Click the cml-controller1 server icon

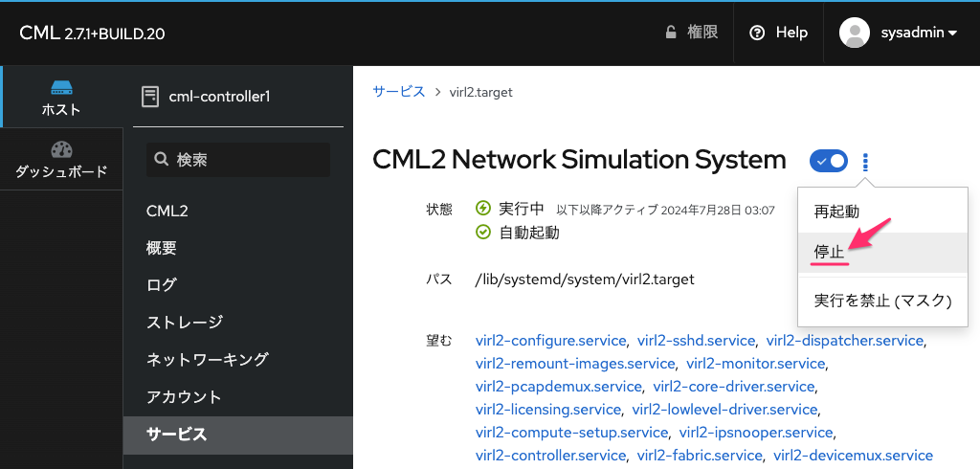pos(150,97)
